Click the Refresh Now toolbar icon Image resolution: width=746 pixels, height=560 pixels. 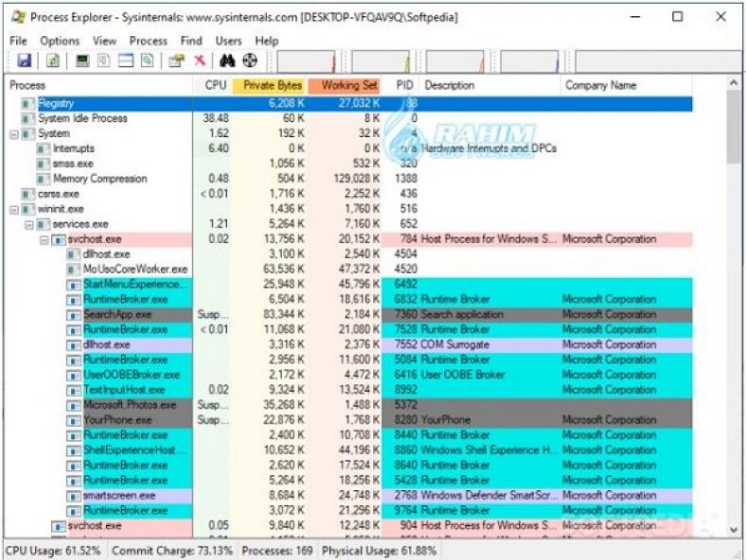pyautogui.click(x=53, y=61)
